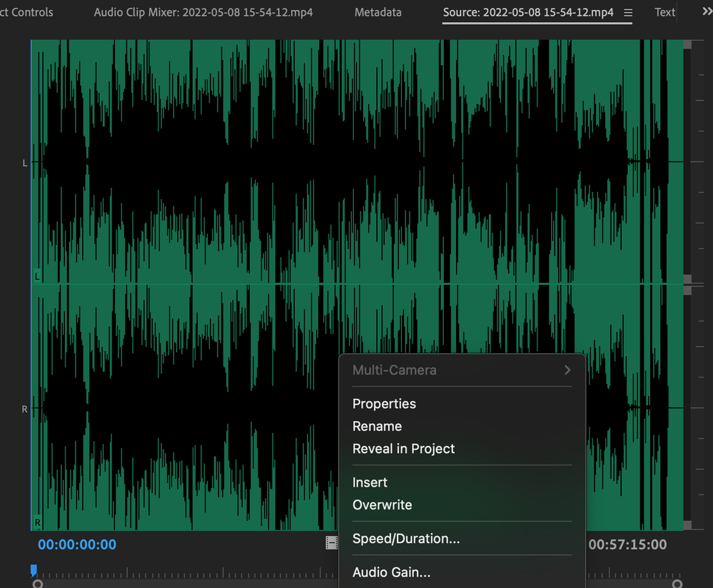
Task: Click the blue 00:00:00:00 playhead timecode
Action: 77,544
